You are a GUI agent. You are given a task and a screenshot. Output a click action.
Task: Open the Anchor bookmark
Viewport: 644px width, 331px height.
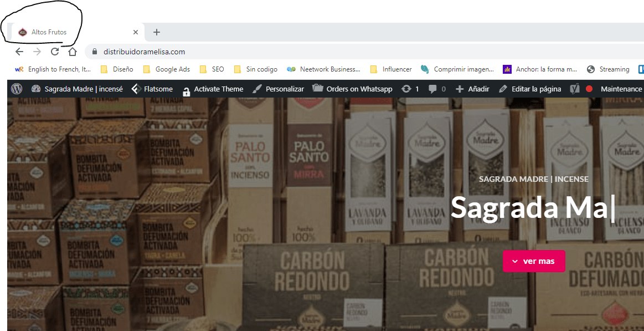click(x=540, y=69)
